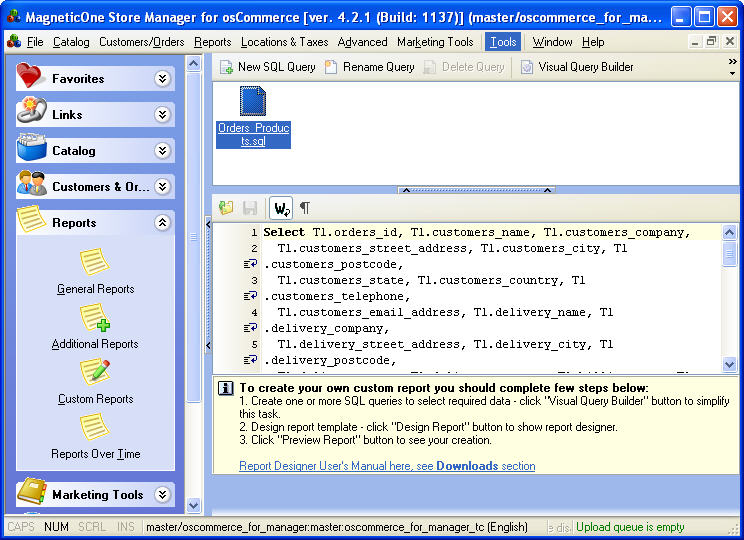The height and width of the screenshot is (540, 744).
Task: Open the Tools menu
Action: click(503, 42)
